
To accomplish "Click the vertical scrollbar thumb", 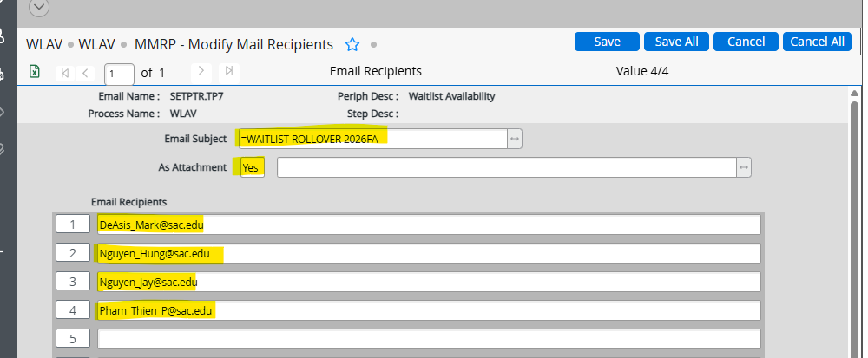I will click(x=855, y=229).
